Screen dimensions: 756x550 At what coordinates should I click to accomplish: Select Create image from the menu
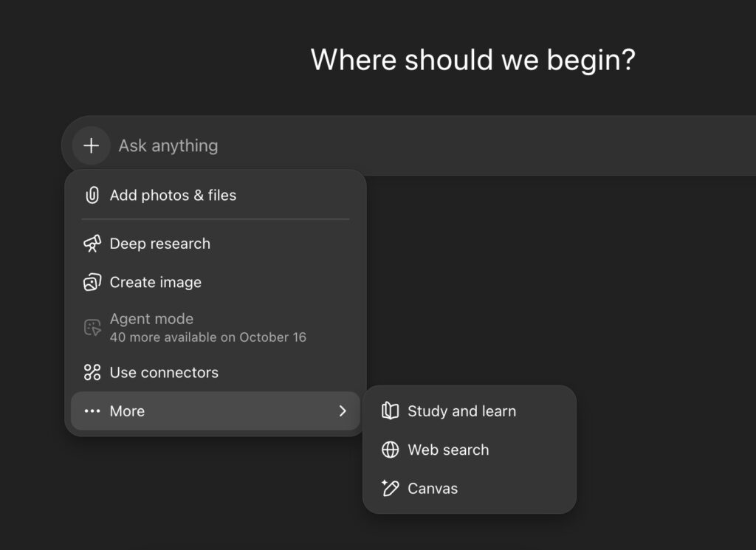point(155,282)
